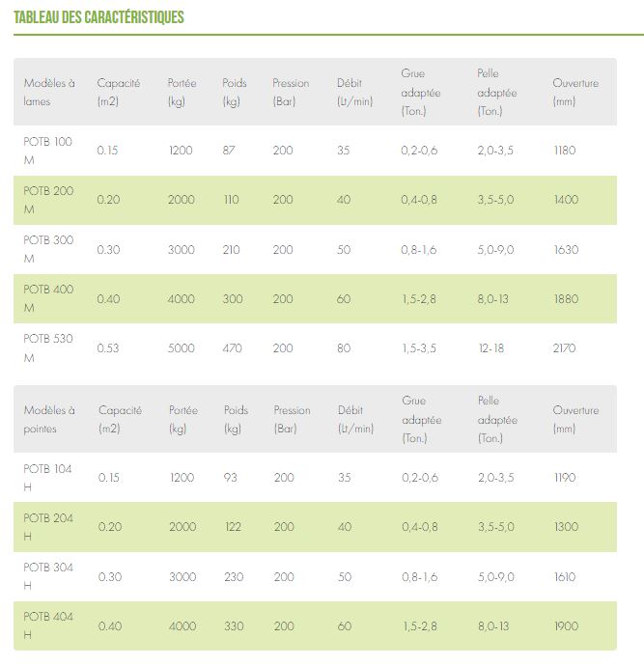The width and height of the screenshot is (644, 666).
Task: Click the POTB 100 M model name
Action: tap(47, 151)
